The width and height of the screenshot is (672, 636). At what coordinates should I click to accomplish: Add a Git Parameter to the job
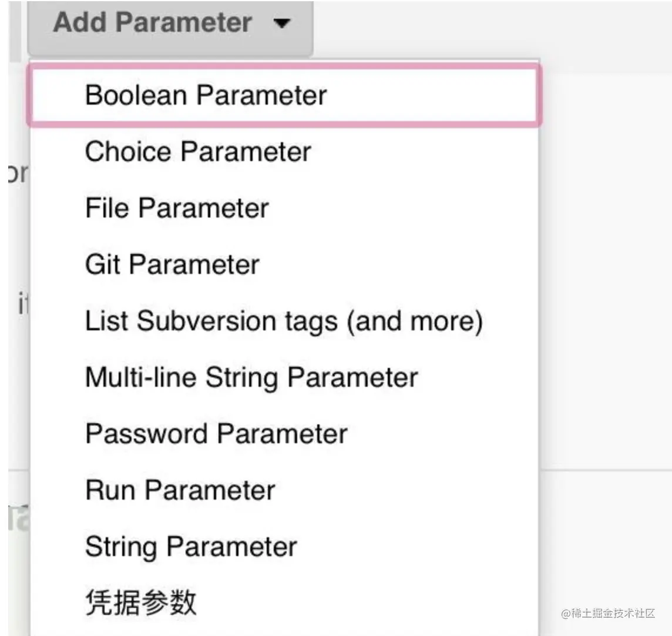172,265
